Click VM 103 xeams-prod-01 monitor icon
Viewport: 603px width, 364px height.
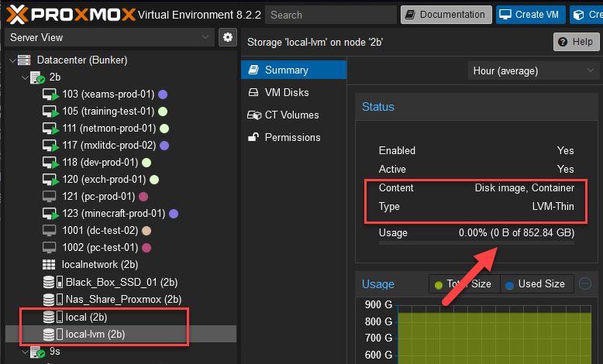click(x=50, y=94)
